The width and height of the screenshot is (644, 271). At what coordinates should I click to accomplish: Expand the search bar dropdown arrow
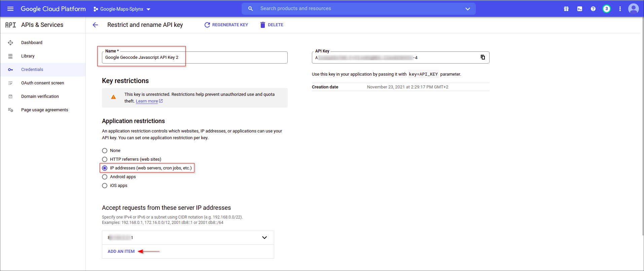[467, 9]
